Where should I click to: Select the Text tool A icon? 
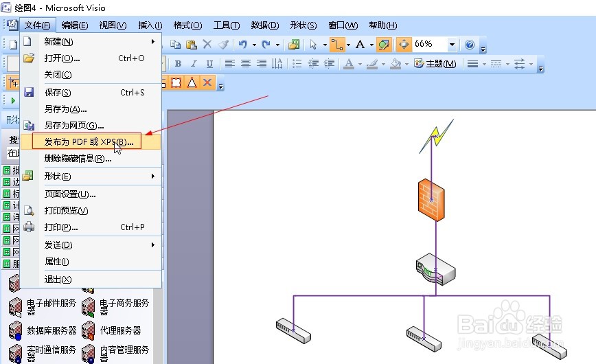click(x=360, y=45)
